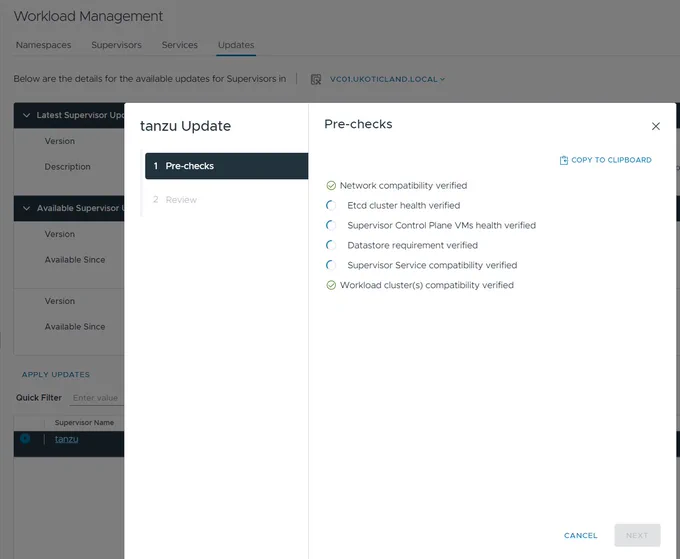680x559 pixels.
Task: Click 'Etcd cluster health verified' text
Action: (x=404, y=206)
